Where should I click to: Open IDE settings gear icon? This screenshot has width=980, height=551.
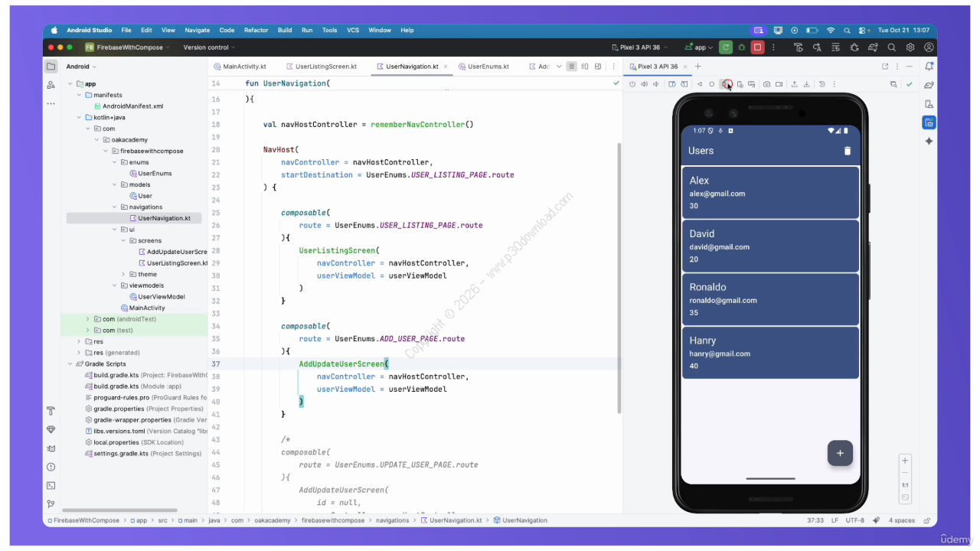click(910, 47)
